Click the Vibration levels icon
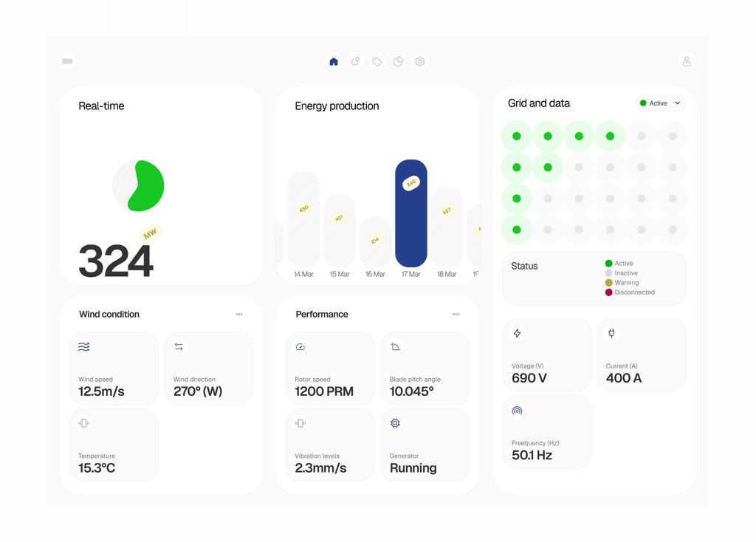Viewport: 756px width, 542px height. (300, 423)
